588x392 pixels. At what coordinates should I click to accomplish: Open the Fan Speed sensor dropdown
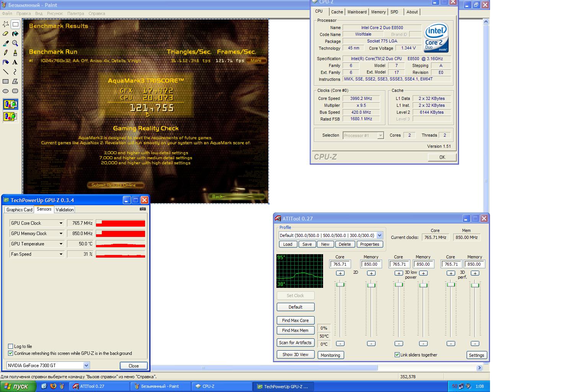pyautogui.click(x=61, y=254)
